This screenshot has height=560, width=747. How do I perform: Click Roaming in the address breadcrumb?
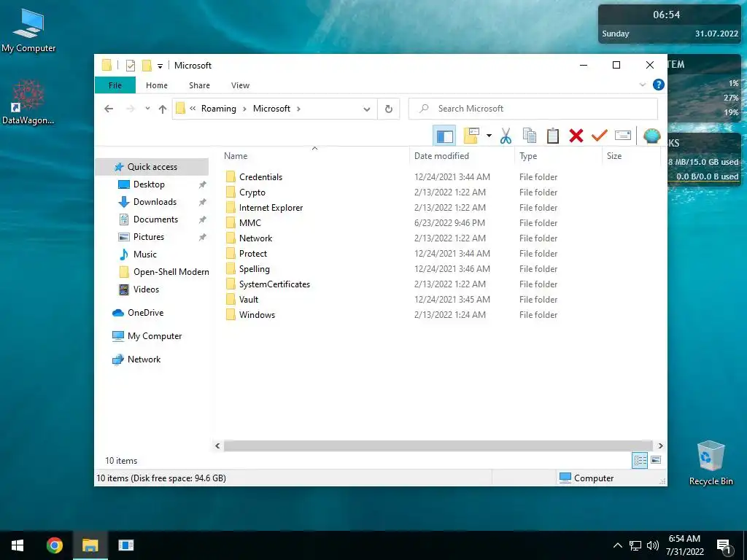click(x=219, y=109)
